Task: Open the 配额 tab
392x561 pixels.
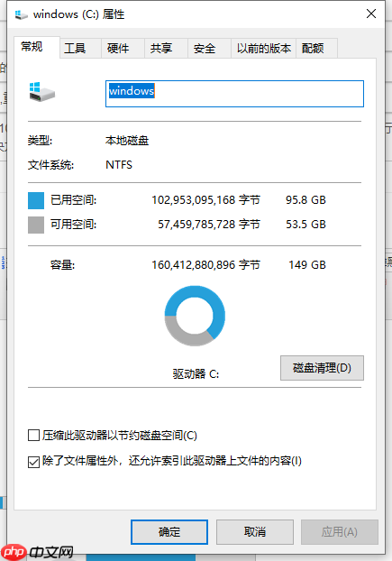Action: [x=316, y=49]
